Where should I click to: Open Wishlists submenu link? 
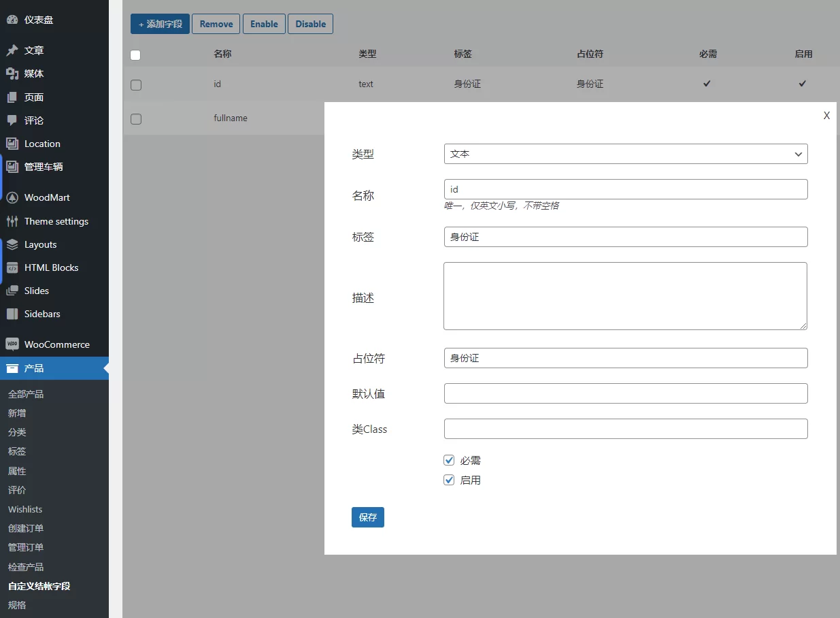click(x=25, y=509)
